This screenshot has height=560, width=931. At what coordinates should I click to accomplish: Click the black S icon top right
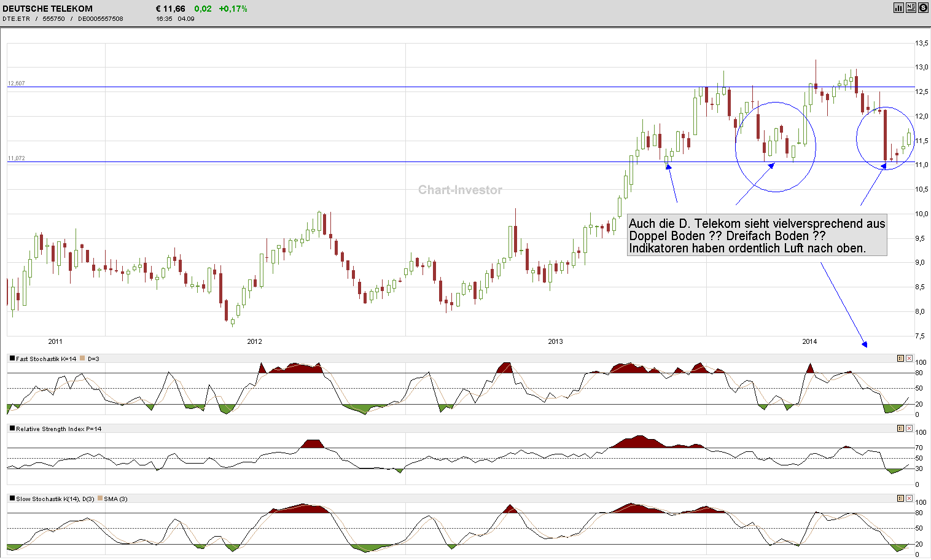(x=923, y=8)
